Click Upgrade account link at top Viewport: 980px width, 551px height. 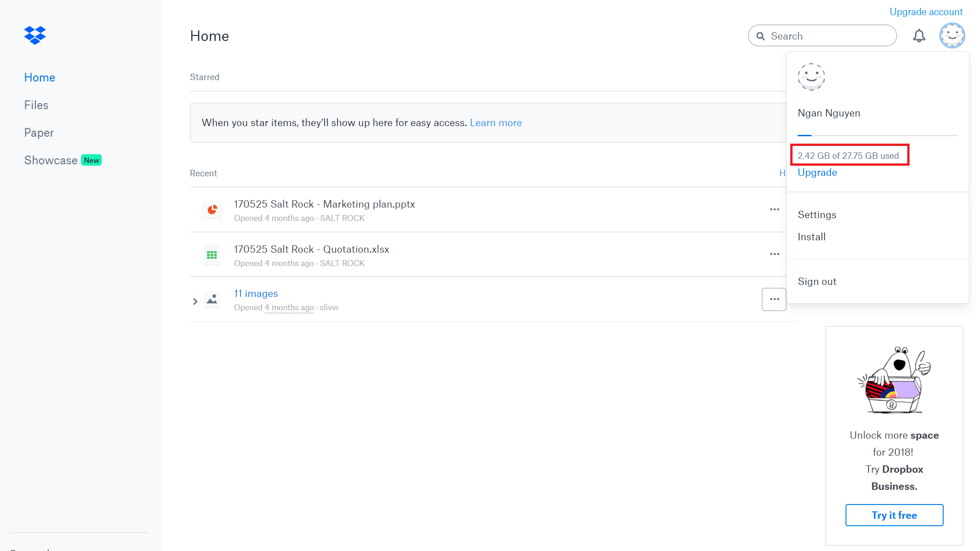pyautogui.click(x=926, y=12)
